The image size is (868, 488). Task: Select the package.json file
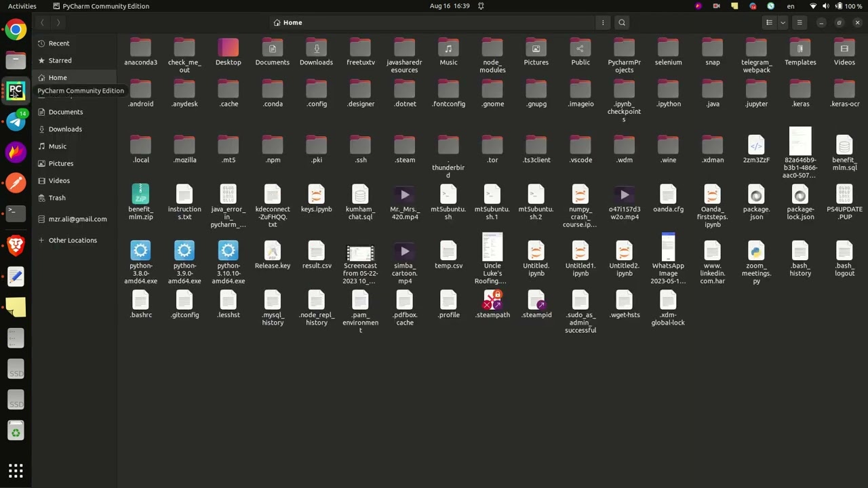pyautogui.click(x=756, y=203)
